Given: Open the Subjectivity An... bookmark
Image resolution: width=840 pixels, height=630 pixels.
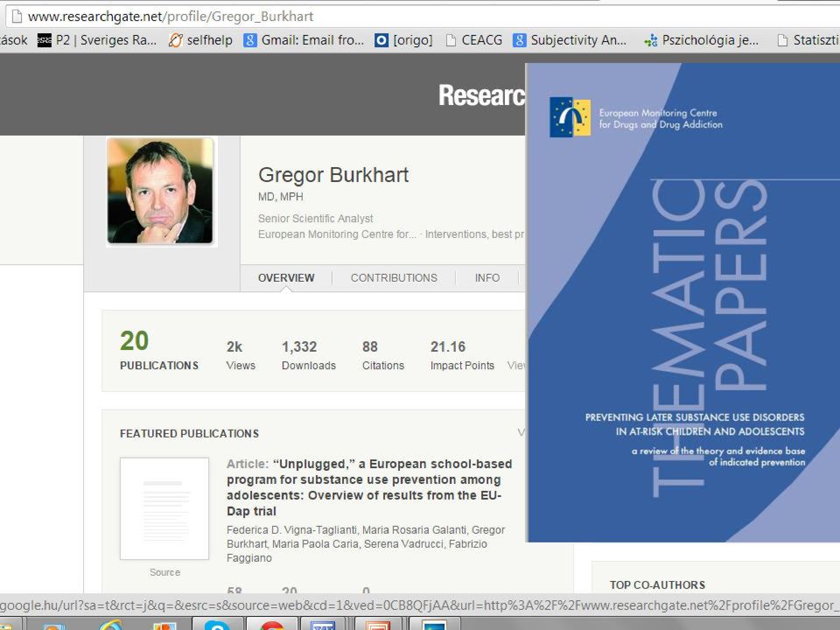Looking at the screenshot, I should coord(570,40).
